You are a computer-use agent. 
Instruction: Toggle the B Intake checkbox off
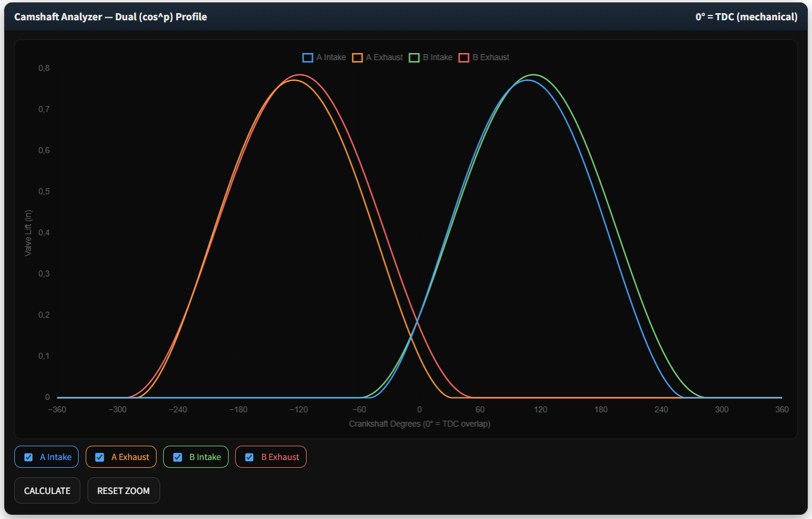click(x=177, y=457)
